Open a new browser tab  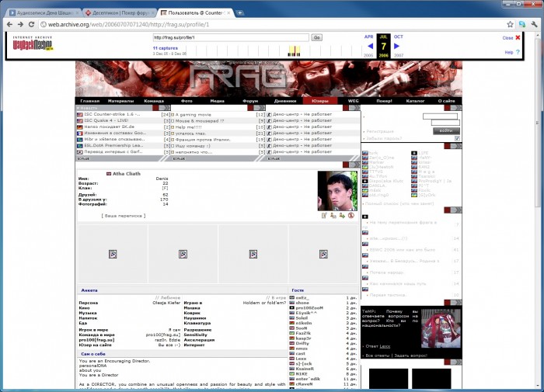(239, 13)
